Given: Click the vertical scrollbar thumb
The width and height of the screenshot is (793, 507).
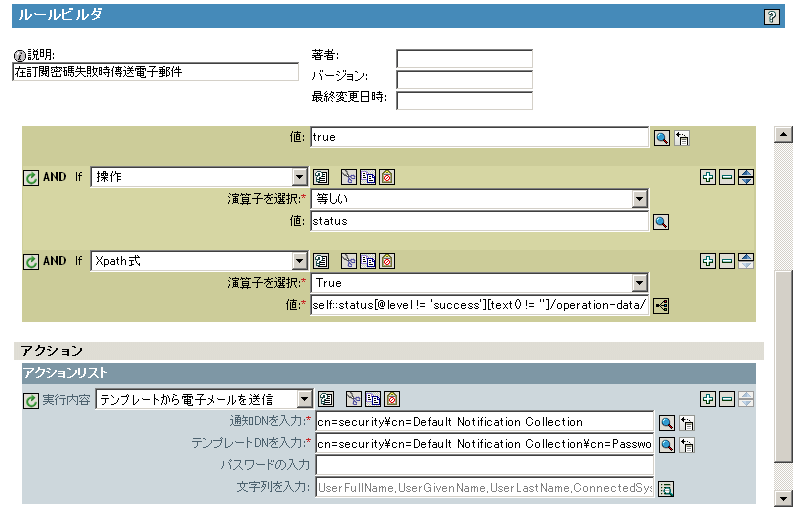Looking at the screenshot, I should click(x=783, y=367).
